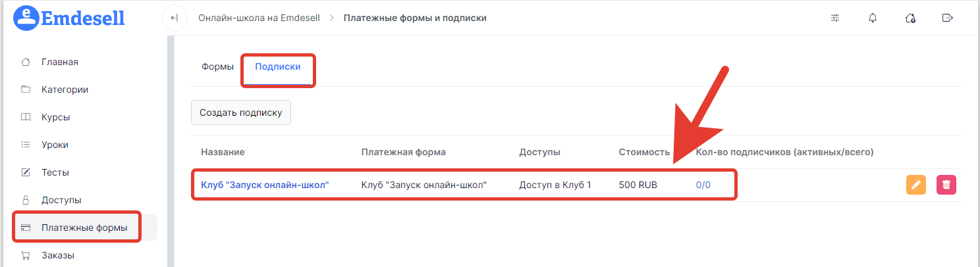Switch to the Формы tab
The width and height of the screenshot is (980, 267).
point(217,67)
